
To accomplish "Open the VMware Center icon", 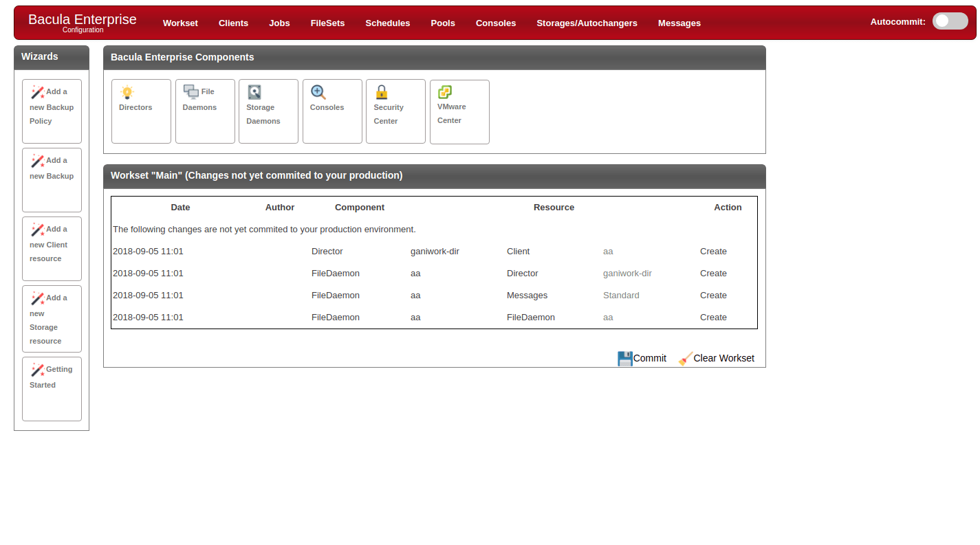I will click(445, 92).
